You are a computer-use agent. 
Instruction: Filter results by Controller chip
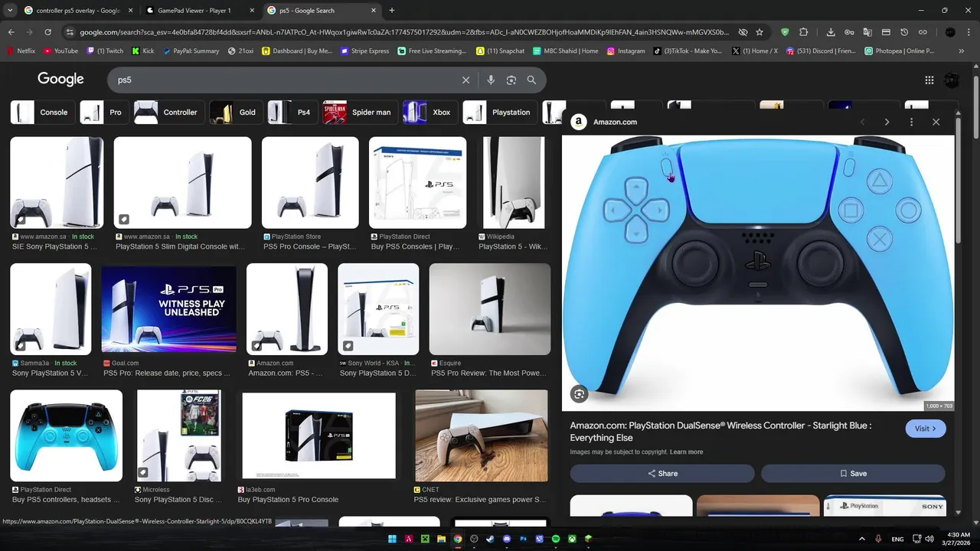[169, 112]
